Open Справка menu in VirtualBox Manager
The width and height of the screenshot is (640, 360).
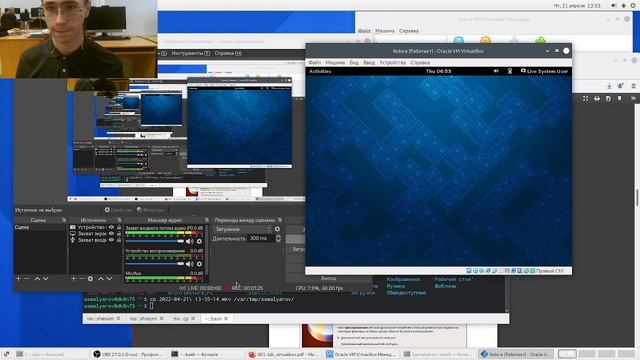[409, 31]
